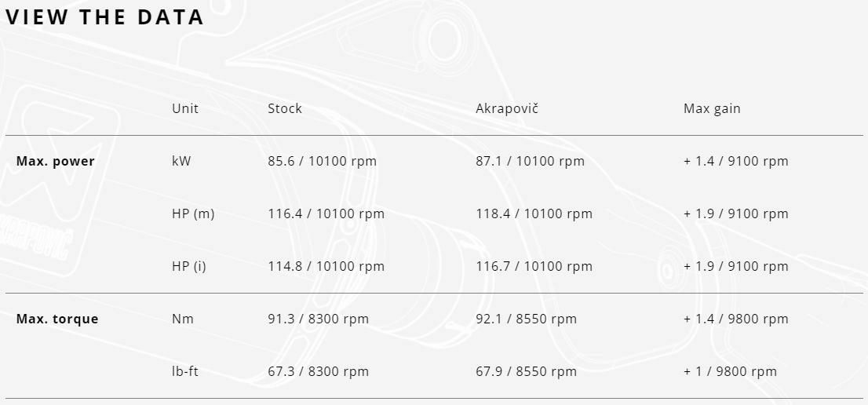868x405 pixels.
Task: Click the 92.1 / 8550 rpm torque value
Action: (x=527, y=319)
